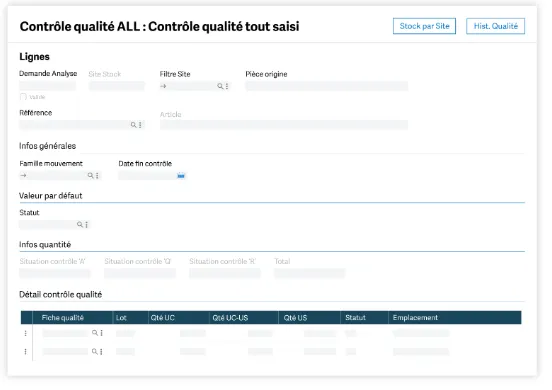Click the Demande Analyse input field

coord(48,86)
